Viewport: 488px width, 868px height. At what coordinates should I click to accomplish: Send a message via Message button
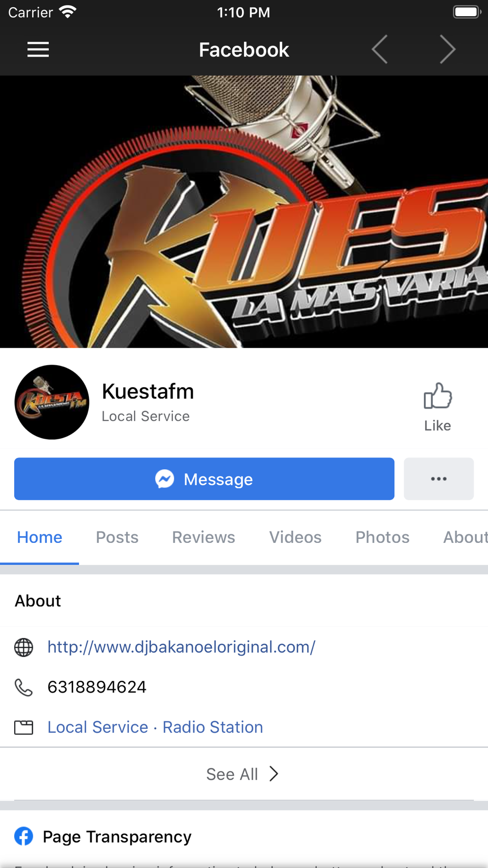tap(204, 479)
